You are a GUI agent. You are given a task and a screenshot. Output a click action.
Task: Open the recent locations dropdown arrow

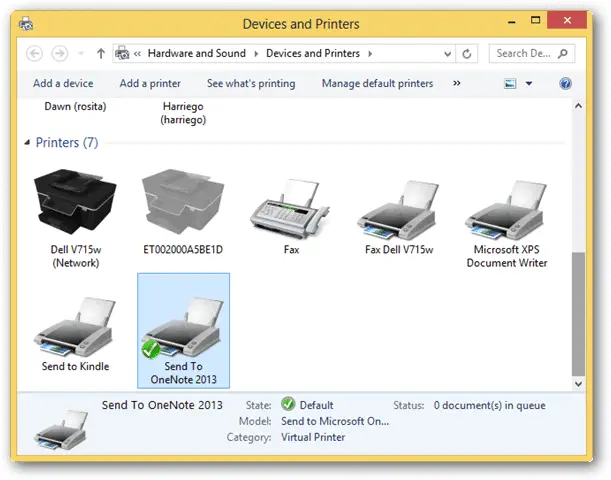pyautogui.click(x=81, y=53)
